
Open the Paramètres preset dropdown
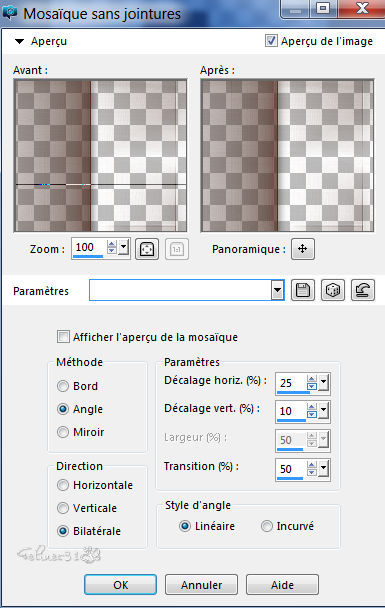(x=277, y=290)
